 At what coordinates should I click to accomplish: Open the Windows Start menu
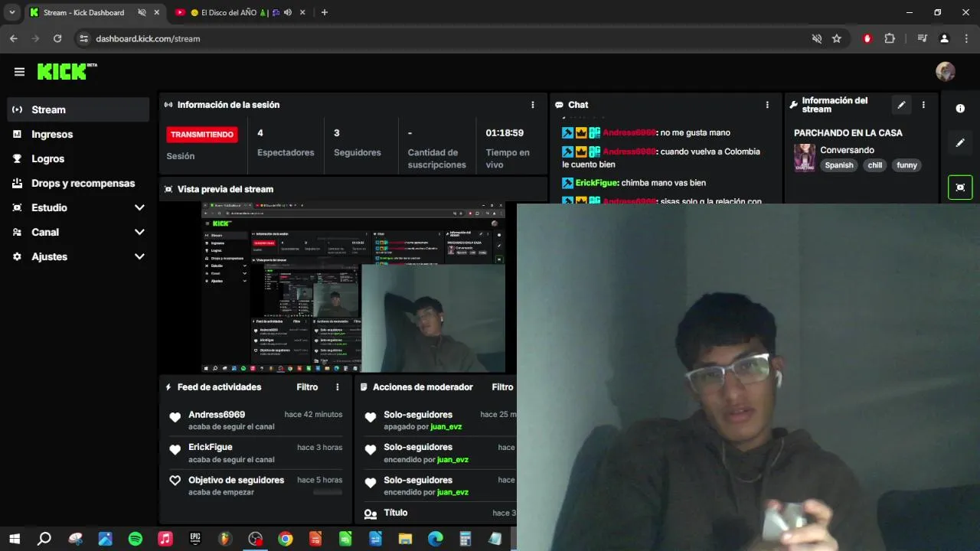(15, 539)
